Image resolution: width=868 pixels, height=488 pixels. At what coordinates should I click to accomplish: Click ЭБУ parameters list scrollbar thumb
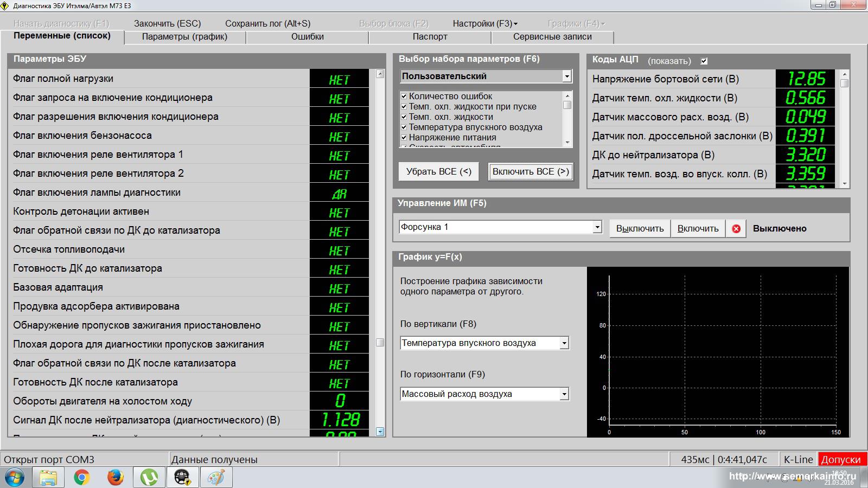click(x=380, y=342)
